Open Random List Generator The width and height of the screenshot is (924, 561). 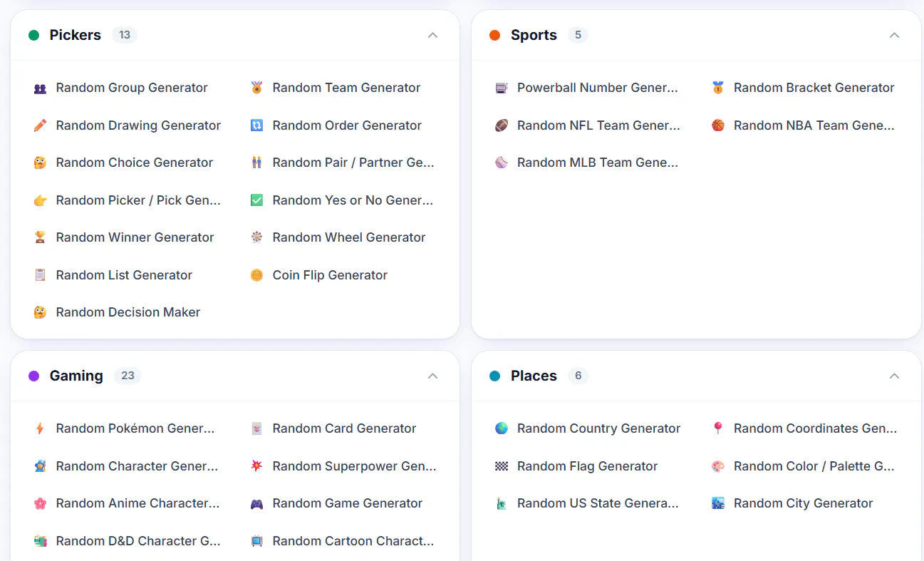click(x=124, y=275)
